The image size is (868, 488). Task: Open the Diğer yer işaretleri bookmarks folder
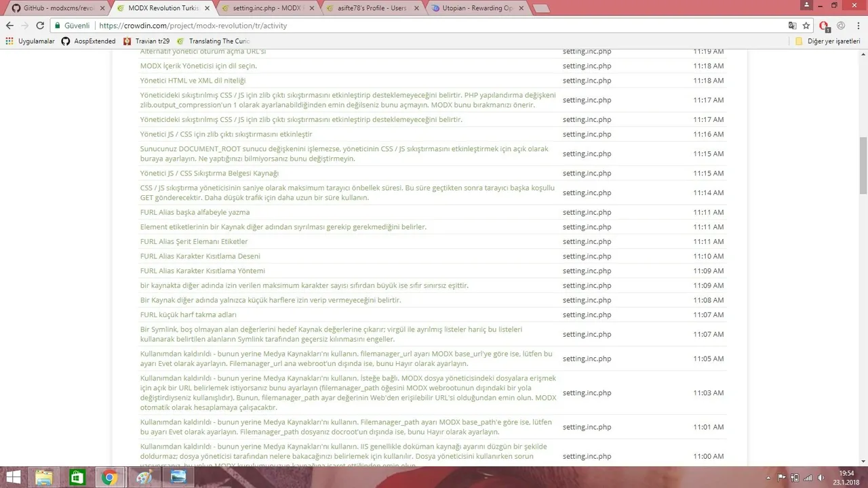(x=828, y=41)
